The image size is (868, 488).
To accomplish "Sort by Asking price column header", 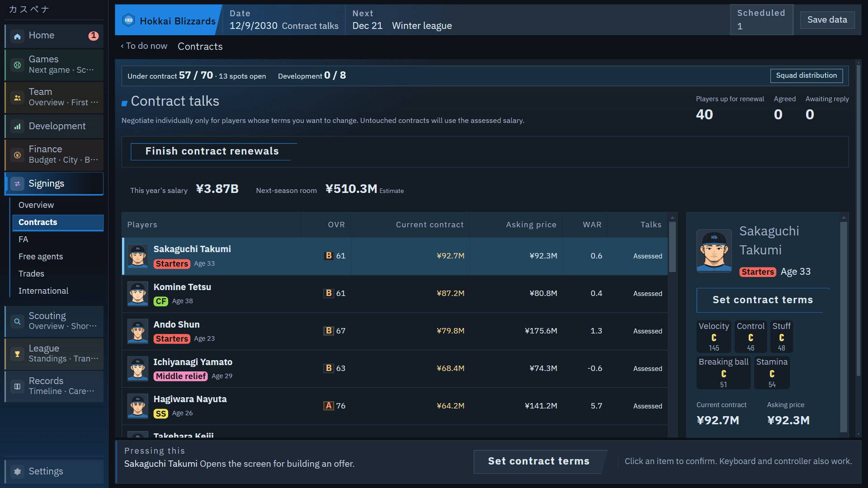I will tap(531, 225).
